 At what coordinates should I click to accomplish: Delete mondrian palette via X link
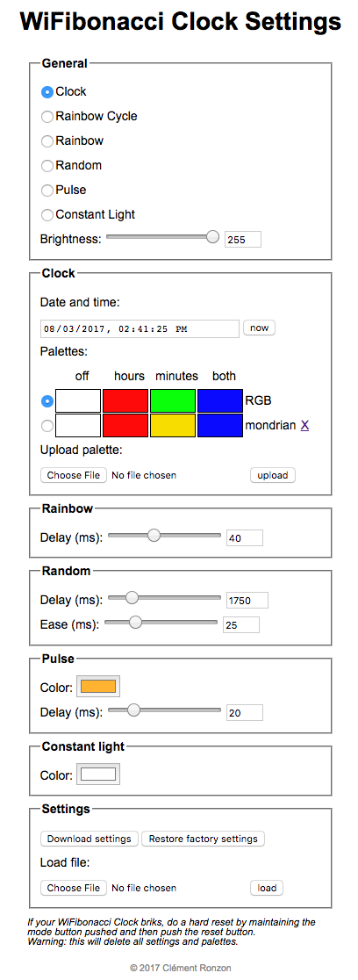coord(304,426)
